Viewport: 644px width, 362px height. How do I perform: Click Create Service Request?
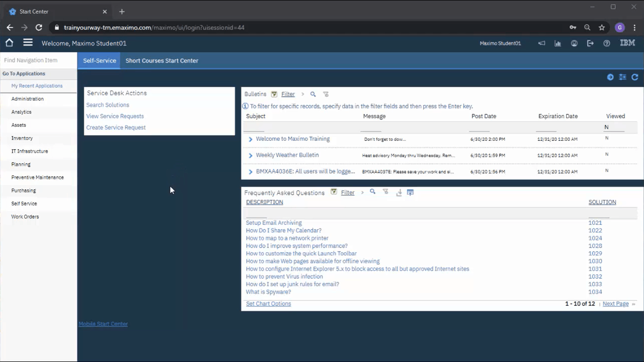pos(116,127)
